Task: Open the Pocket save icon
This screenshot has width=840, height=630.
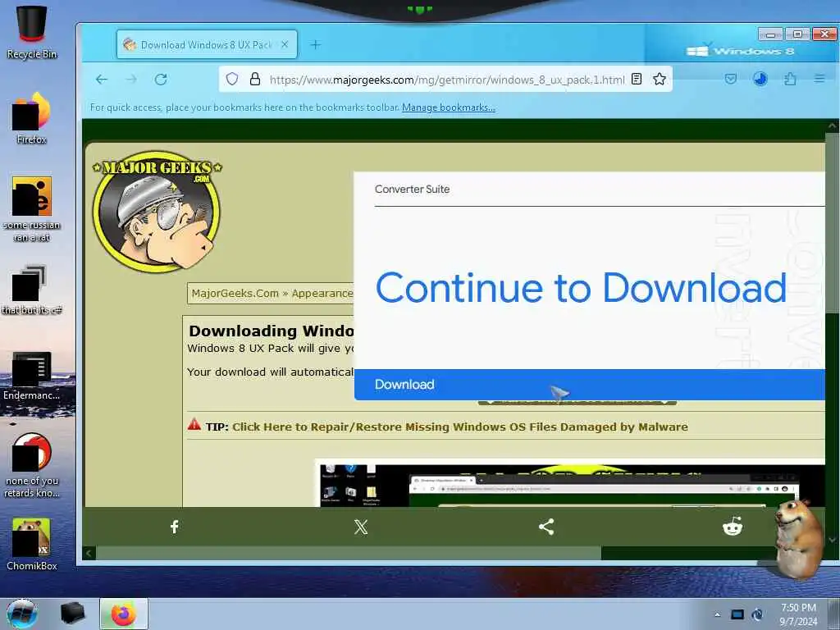Action: [731, 80]
